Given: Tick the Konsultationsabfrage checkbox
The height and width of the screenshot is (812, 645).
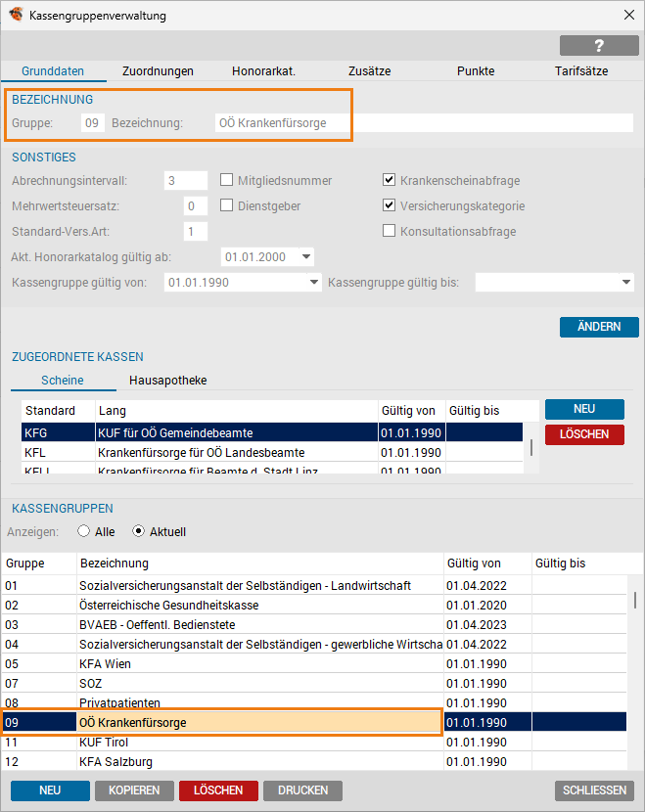Looking at the screenshot, I should click(390, 232).
